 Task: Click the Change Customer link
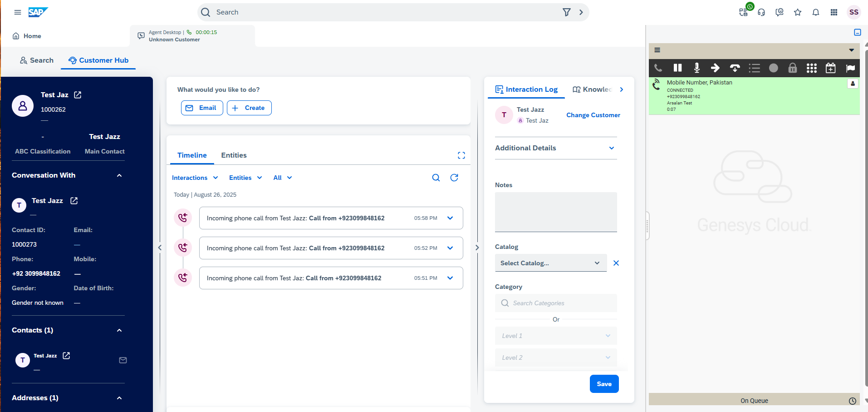tap(593, 115)
